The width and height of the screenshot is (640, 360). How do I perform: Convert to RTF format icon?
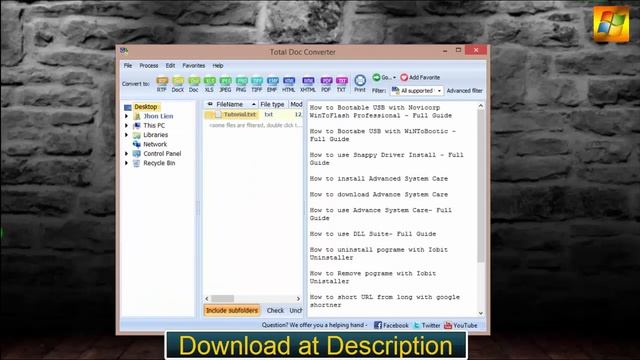click(162, 84)
